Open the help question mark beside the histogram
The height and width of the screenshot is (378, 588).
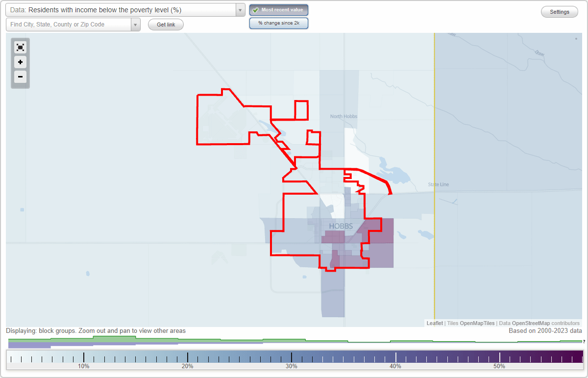(x=584, y=342)
